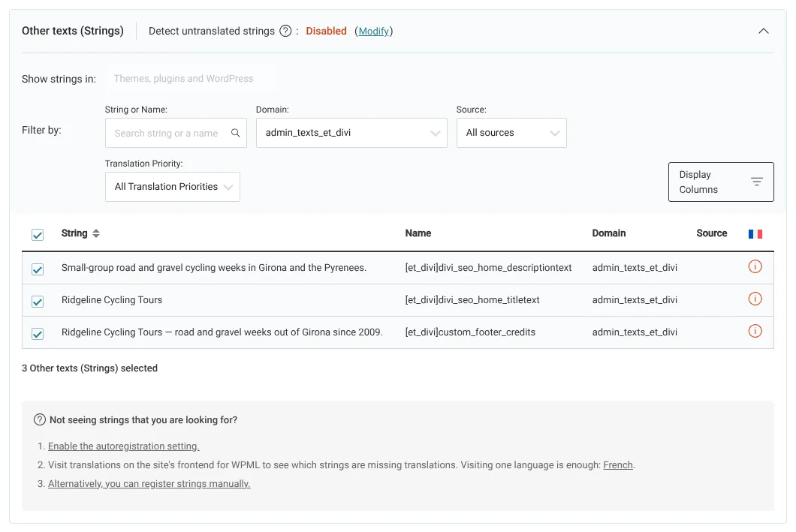796x532 pixels.
Task: Click translation status icon for divi_seo_home_titletext row
Action: (x=755, y=299)
